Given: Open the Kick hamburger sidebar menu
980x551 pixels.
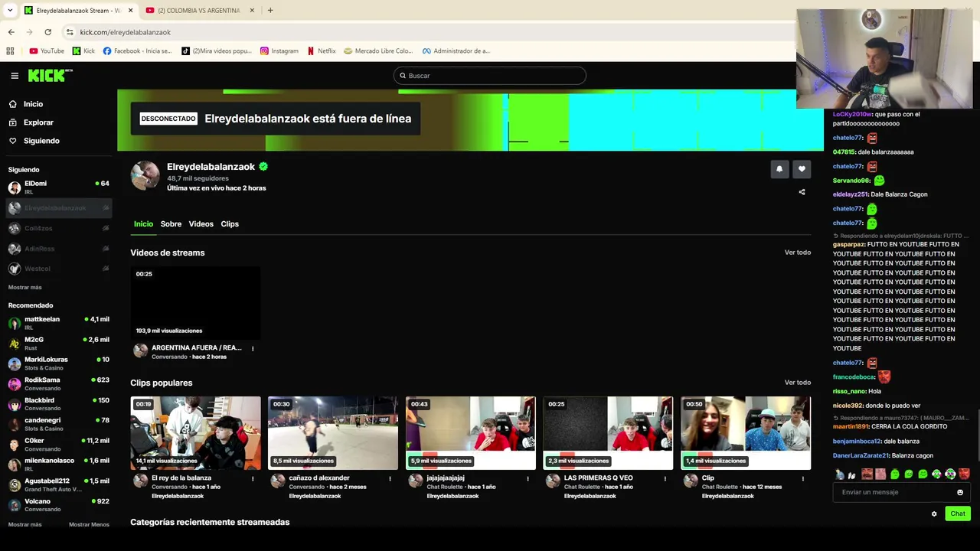Looking at the screenshot, I should coord(15,76).
